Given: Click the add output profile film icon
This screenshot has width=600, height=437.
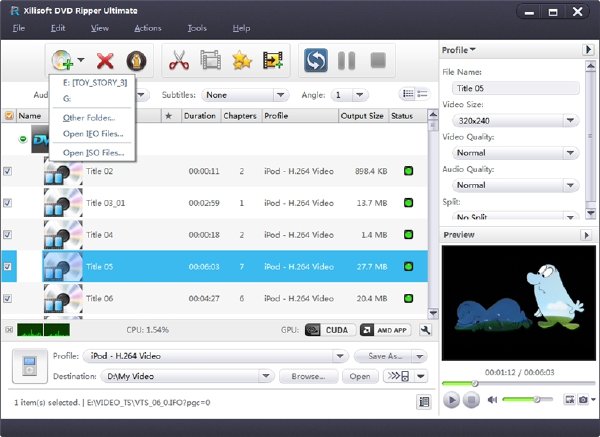Looking at the screenshot, I should tap(273, 60).
